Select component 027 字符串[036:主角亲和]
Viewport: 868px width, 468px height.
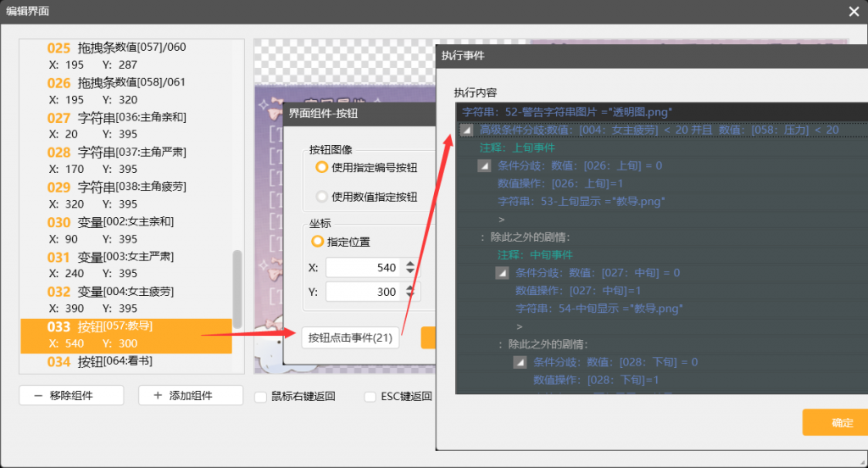pyautogui.click(x=126, y=125)
